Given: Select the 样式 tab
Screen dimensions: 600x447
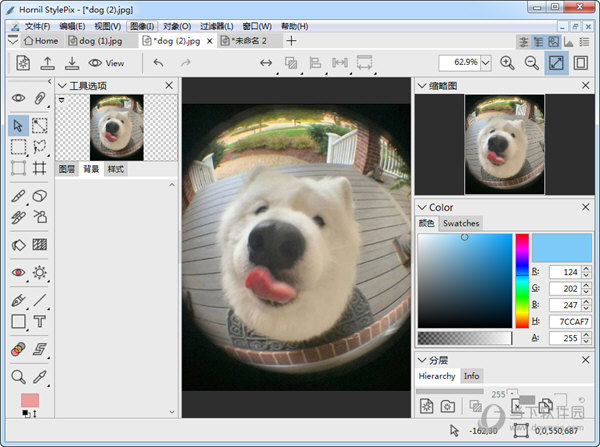Looking at the screenshot, I should [x=115, y=169].
